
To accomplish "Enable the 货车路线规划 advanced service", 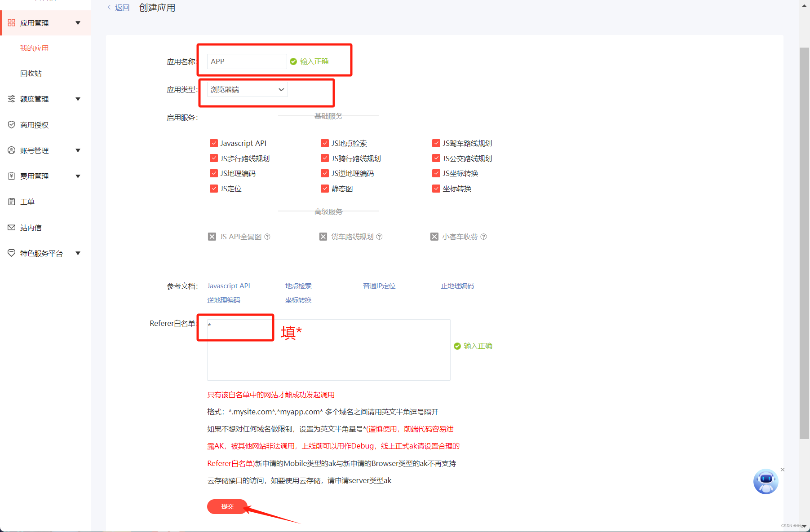I will (x=323, y=236).
